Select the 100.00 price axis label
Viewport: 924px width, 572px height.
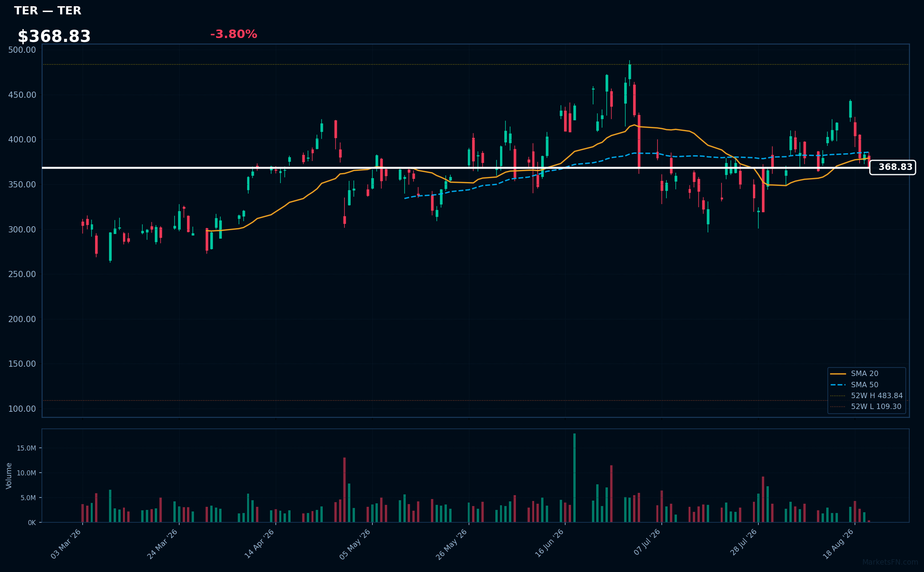click(x=22, y=409)
